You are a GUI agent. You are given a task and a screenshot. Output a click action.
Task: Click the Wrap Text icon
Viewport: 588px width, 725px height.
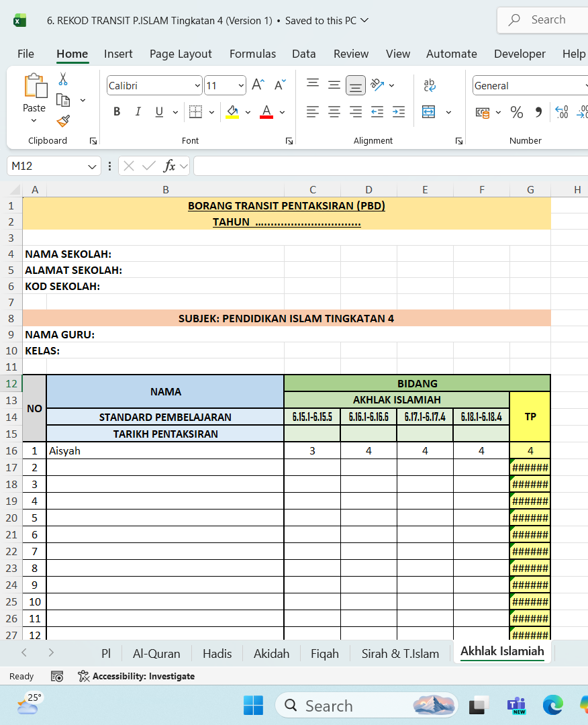click(x=430, y=85)
